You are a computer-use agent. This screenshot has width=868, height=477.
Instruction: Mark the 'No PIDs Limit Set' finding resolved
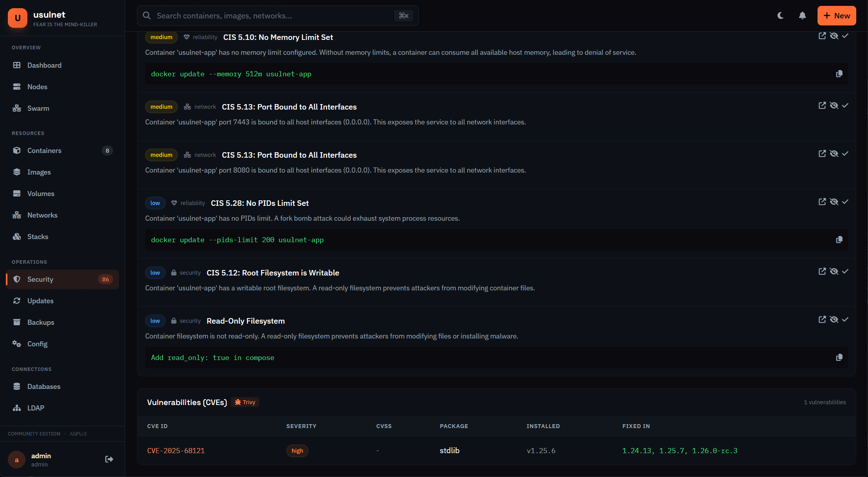click(845, 202)
